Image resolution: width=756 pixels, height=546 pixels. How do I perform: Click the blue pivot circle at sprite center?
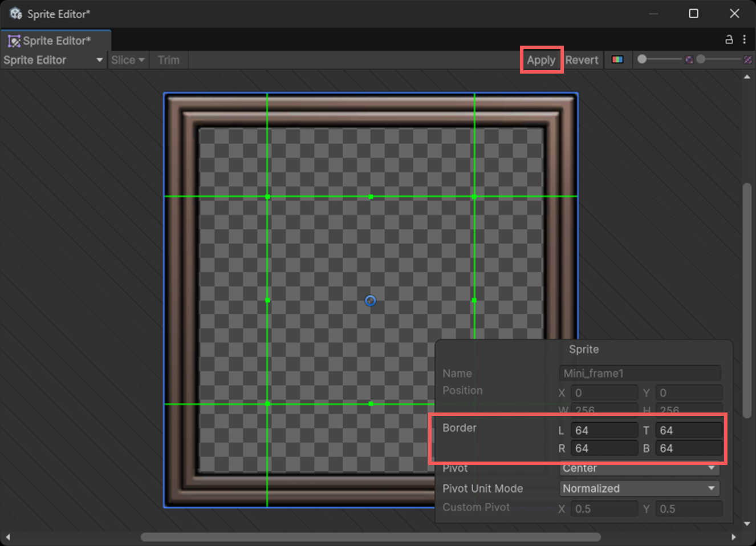[x=371, y=301]
